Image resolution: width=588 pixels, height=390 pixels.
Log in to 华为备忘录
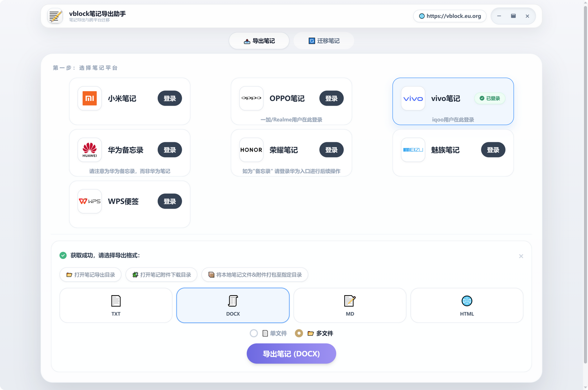(170, 150)
